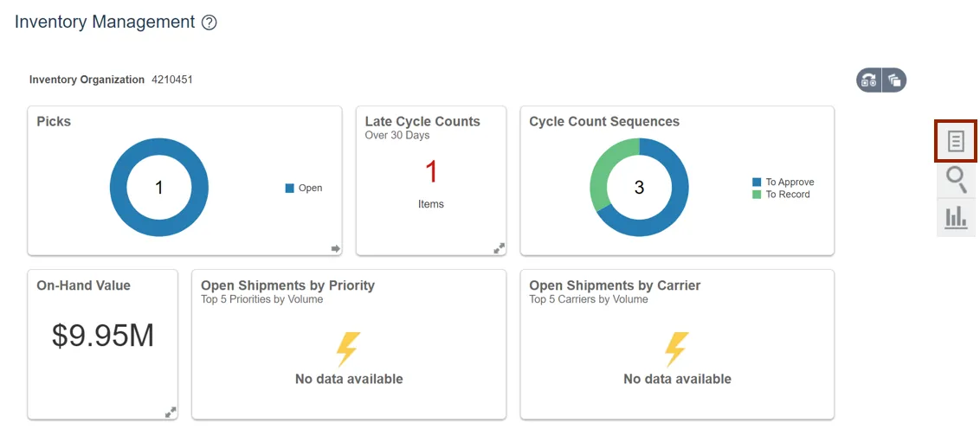Click the $9.95M On-Hand Value figure

coord(103,336)
